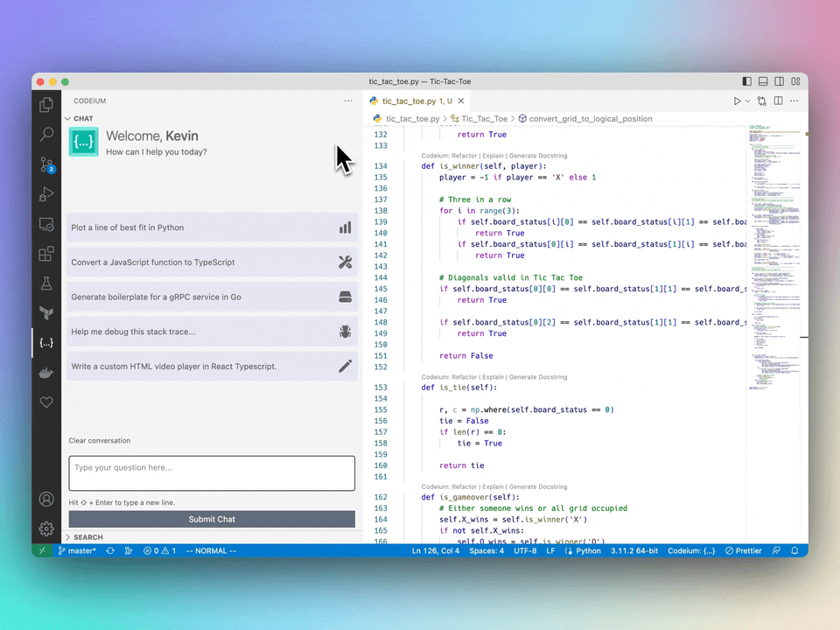Open the Manage settings gear icon
This screenshot has height=630, width=840.
coord(46,528)
